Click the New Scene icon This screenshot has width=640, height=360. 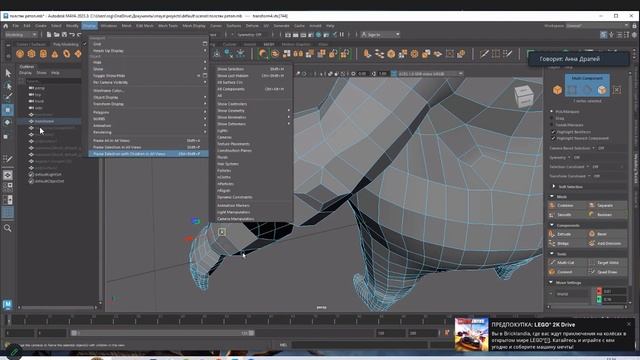pos(49,35)
